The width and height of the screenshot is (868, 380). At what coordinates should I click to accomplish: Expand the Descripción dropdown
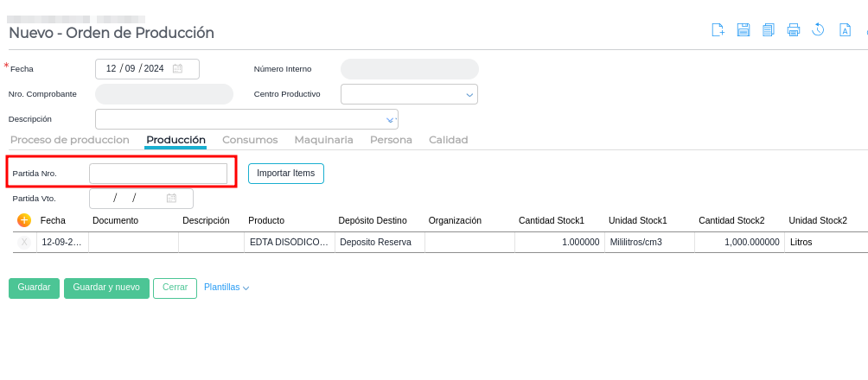pyautogui.click(x=389, y=119)
